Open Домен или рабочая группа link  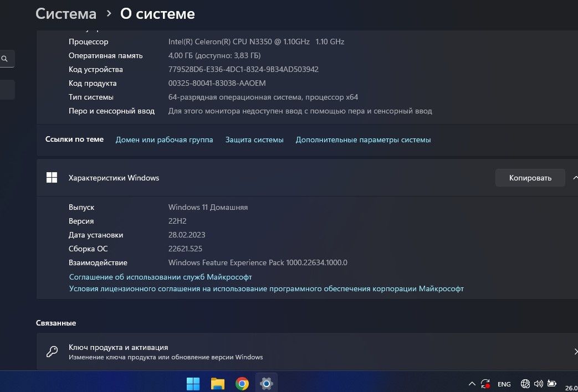[164, 140]
